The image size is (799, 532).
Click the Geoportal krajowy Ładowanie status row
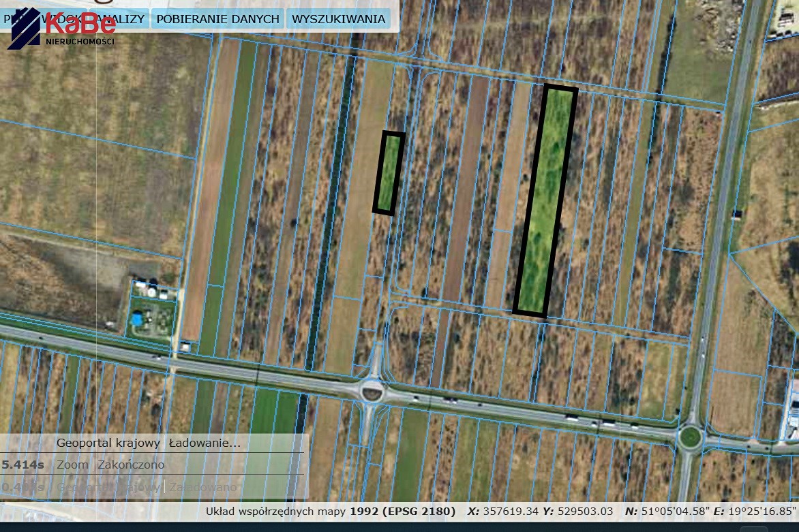pos(149,443)
